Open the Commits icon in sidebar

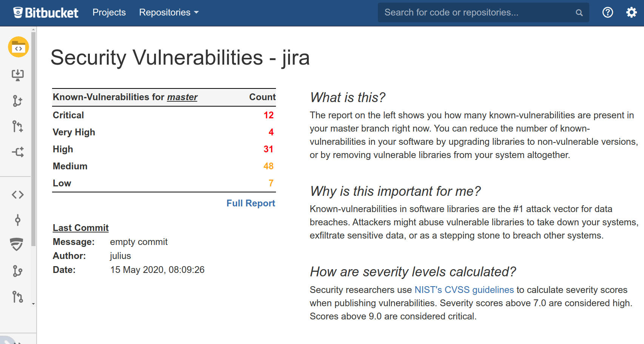18,220
